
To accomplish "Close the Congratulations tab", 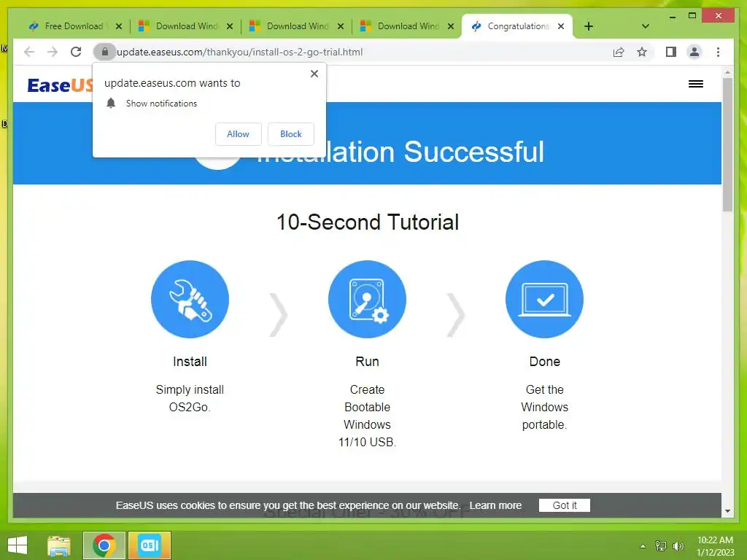I will click(x=561, y=26).
